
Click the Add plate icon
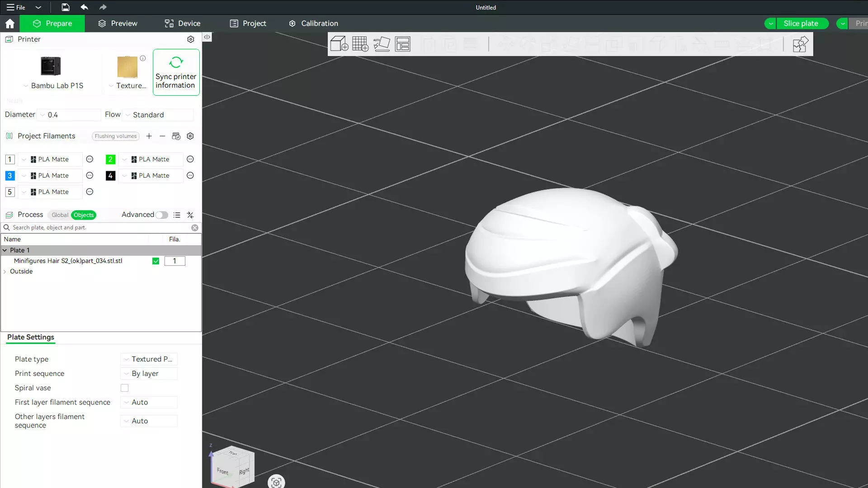(x=360, y=44)
